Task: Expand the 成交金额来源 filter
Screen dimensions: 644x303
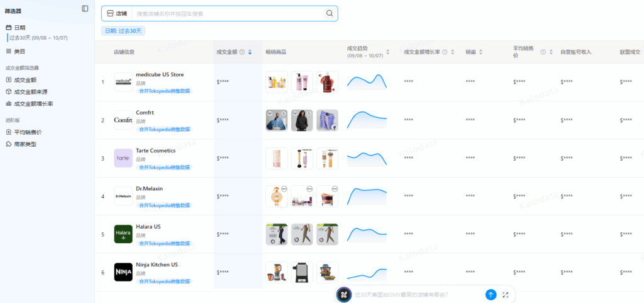Action: 26,92
